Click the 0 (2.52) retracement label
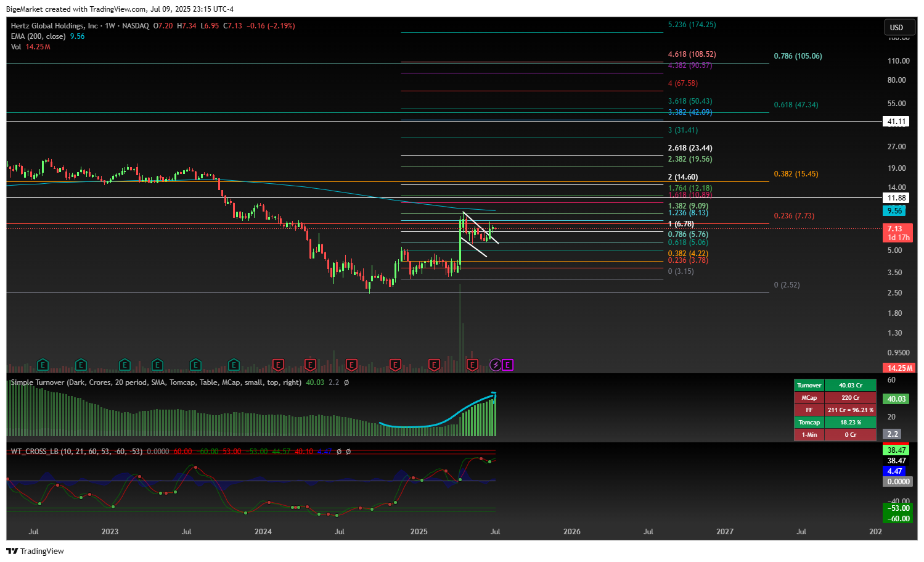 tap(787, 285)
